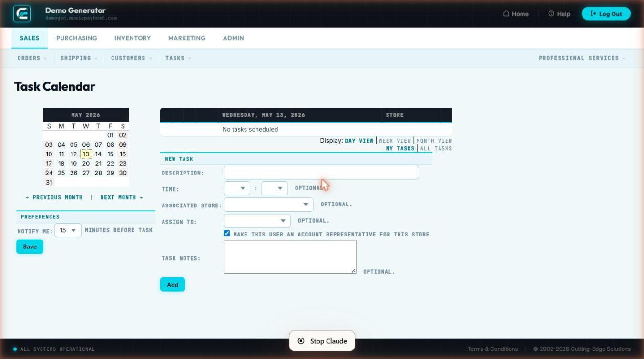The image size is (644, 359).
Task: Open the Inventory tab
Action: (x=133, y=38)
